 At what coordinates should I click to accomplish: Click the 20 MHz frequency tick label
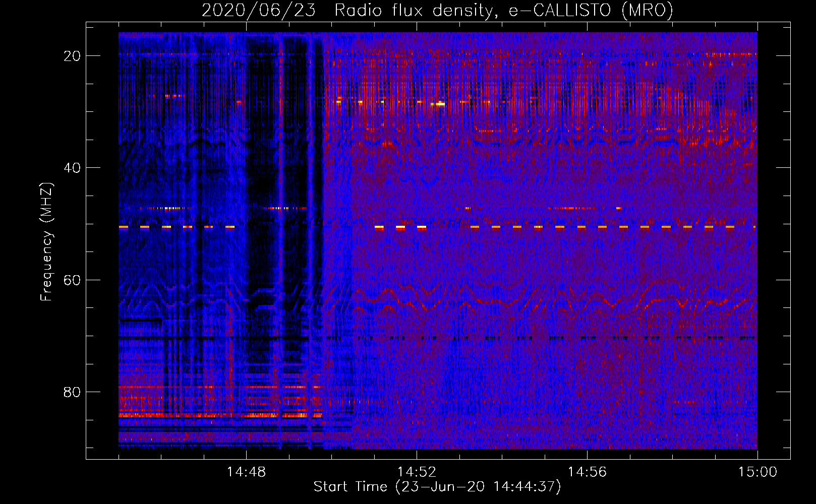72,56
